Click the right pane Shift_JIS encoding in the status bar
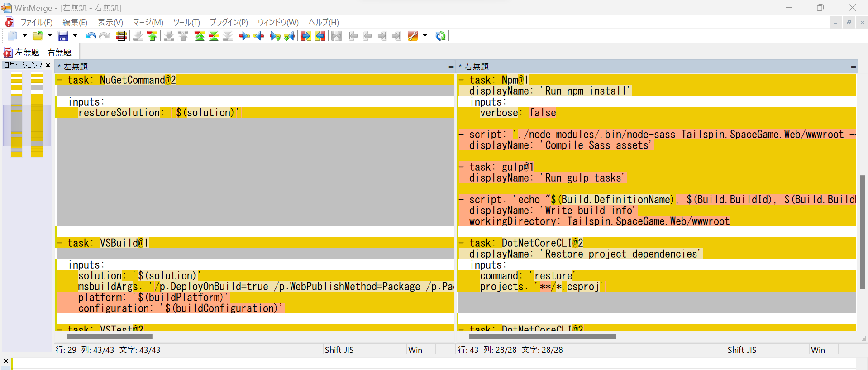 pyautogui.click(x=742, y=350)
